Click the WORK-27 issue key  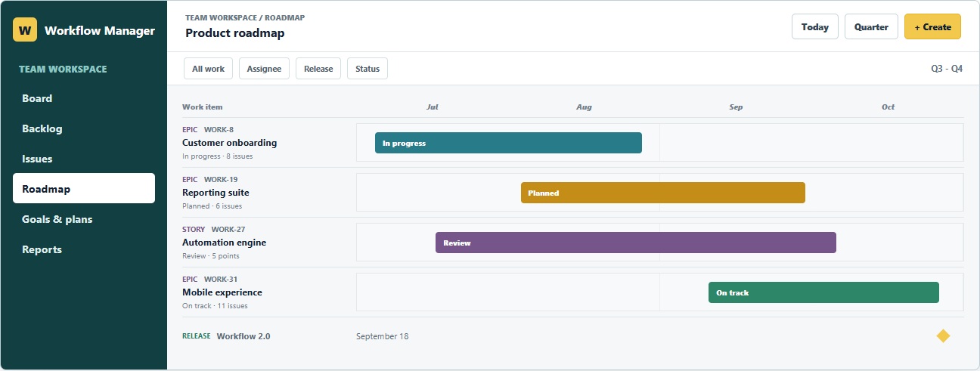[x=228, y=229]
